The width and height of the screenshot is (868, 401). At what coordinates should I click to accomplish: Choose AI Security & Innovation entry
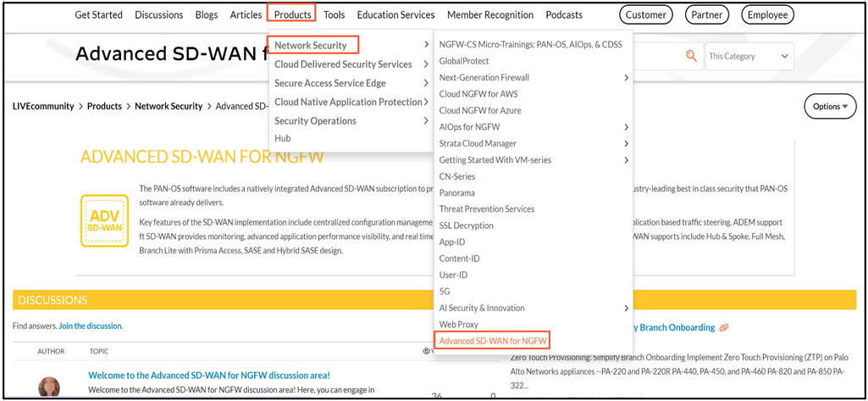click(x=482, y=308)
